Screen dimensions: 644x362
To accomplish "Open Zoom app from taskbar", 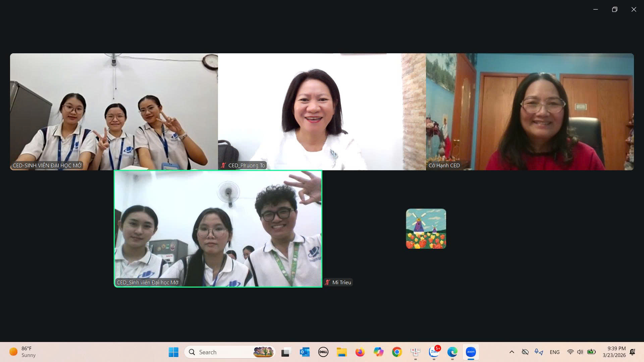I will click(x=471, y=352).
